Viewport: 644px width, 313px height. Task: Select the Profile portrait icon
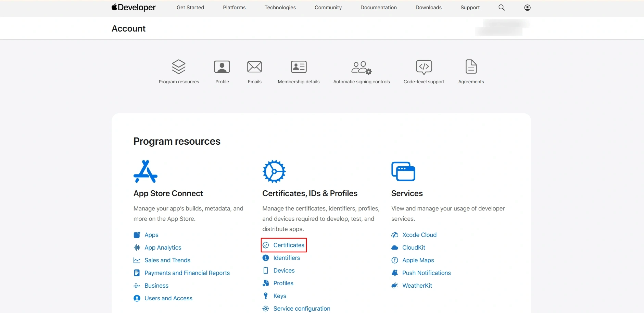pyautogui.click(x=222, y=67)
